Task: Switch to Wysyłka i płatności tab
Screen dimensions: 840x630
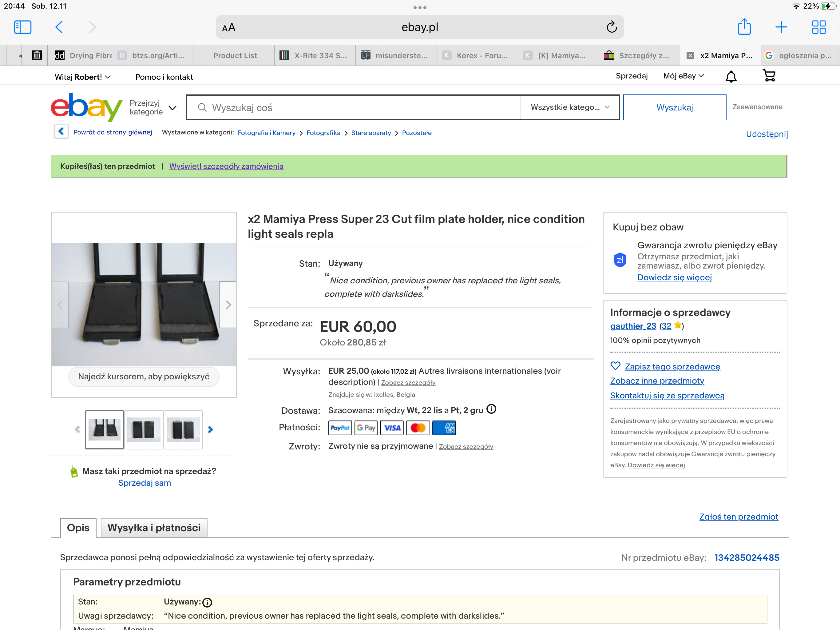Action: point(154,528)
